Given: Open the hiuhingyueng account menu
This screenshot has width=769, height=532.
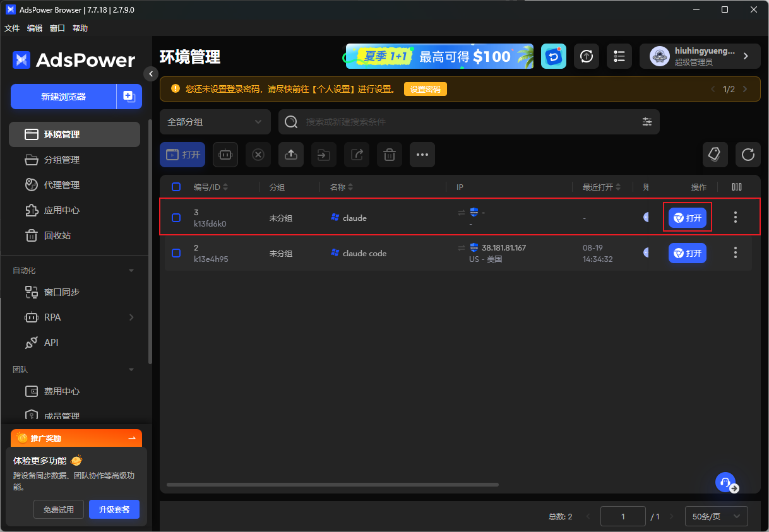Looking at the screenshot, I should pos(700,56).
